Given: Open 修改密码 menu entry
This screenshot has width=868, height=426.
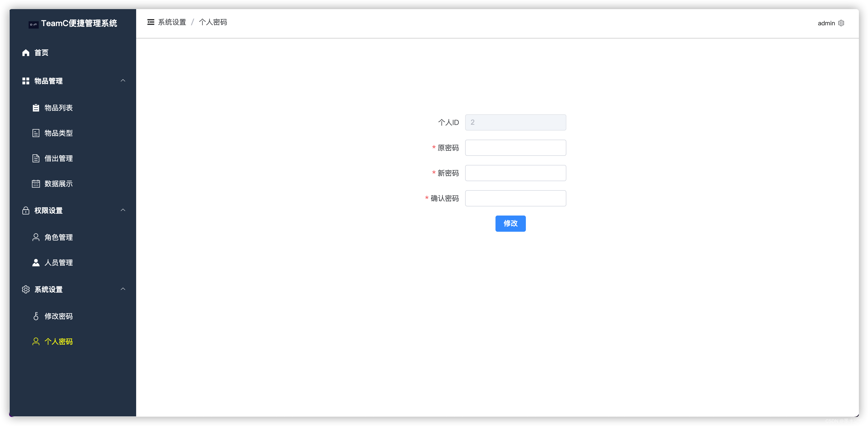Looking at the screenshot, I should 73,316.
